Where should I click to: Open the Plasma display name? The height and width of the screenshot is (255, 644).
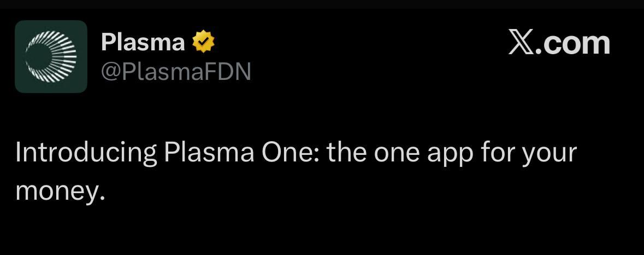(143, 42)
